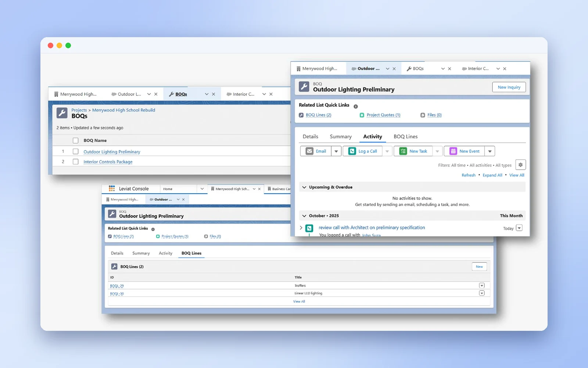Open the row menu for Linear LED lighting
The image size is (588, 368).
click(x=482, y=293)
